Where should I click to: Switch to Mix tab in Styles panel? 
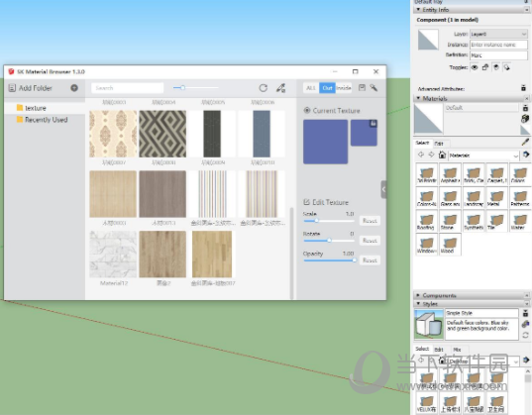(x=457, y=350)
